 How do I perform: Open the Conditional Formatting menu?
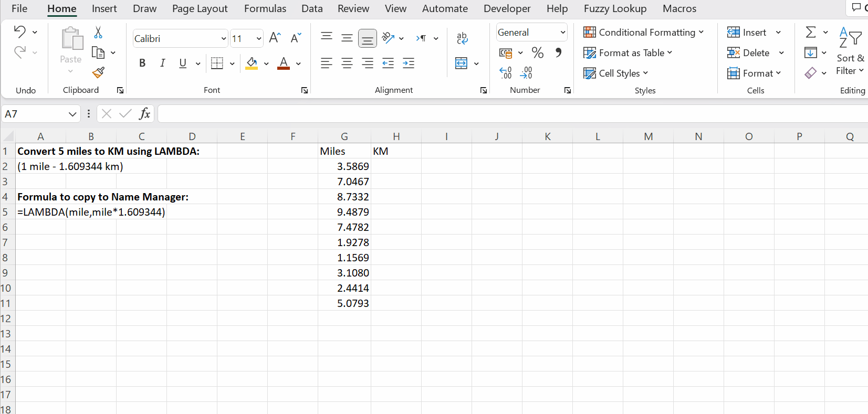coord(643,33)
